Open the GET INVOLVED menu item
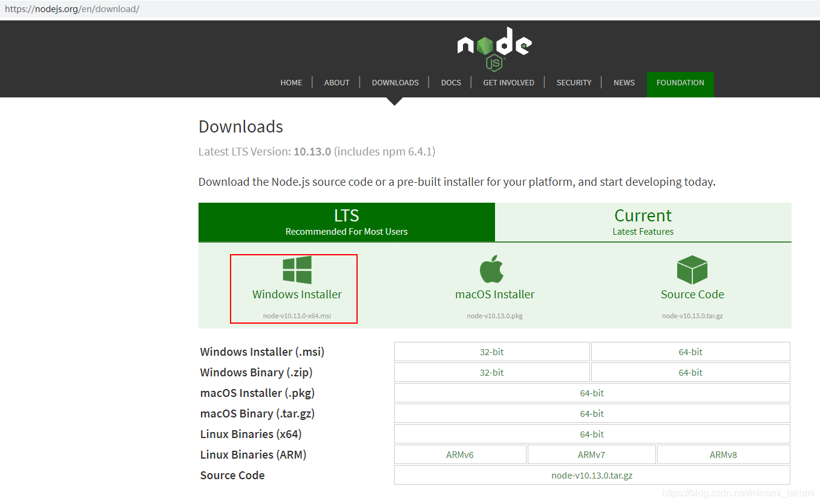Screen dimensions: 820x504 (x=508, y=83)
